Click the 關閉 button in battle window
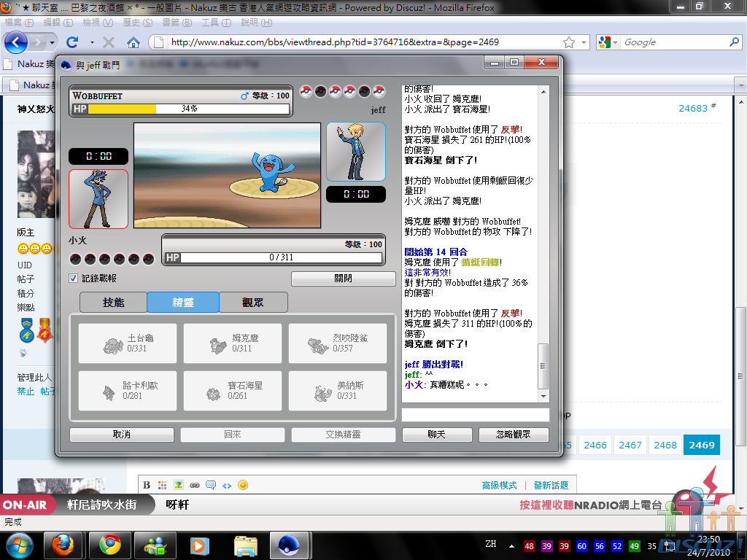This screenshot has width=747, height=560. click(x=343, y=279)
